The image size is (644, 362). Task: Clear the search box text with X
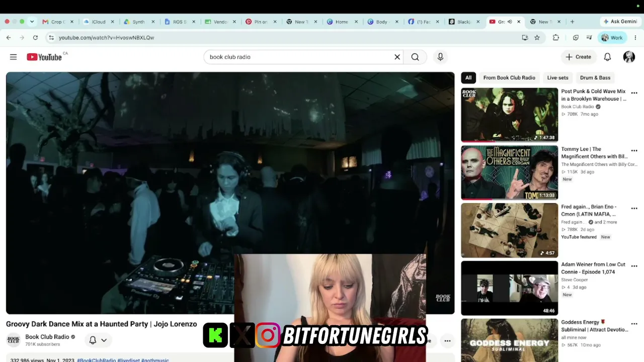coord(397,57)
